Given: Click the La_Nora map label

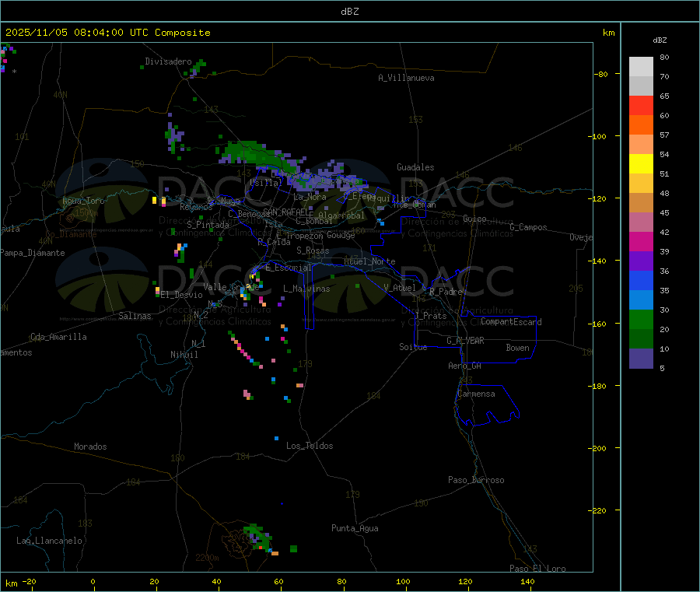Looking at the screenshot, I should 310,197.
